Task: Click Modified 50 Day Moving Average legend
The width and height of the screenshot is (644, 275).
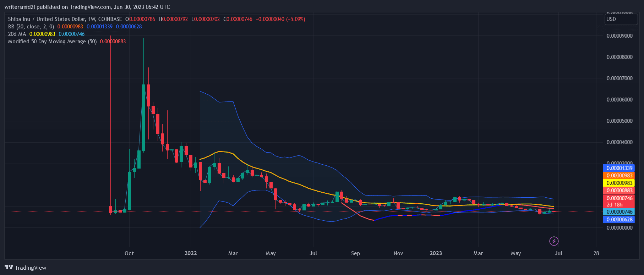Action: pyautogui.click(x=52, y=42)
